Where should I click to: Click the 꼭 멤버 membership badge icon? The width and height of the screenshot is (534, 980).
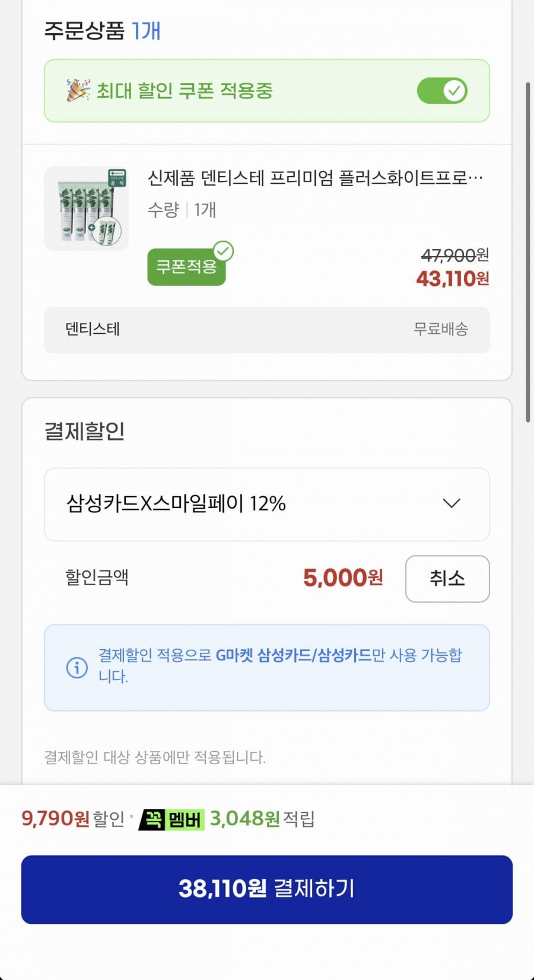pos(171,819)
